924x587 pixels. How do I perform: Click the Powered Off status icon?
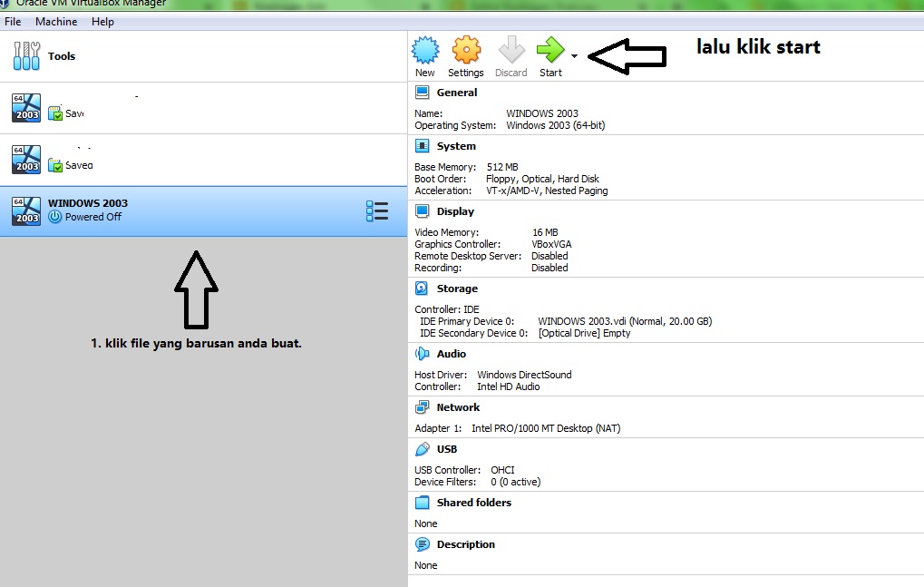54,217
